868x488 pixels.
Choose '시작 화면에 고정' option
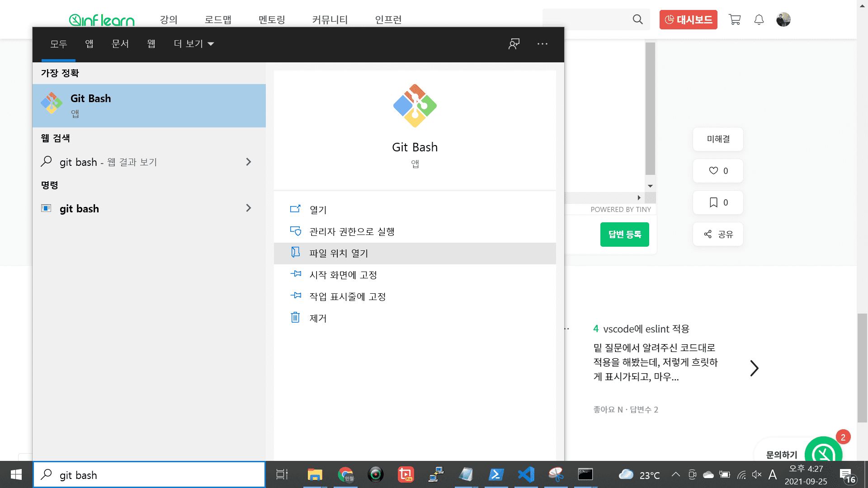pos(415,275)
